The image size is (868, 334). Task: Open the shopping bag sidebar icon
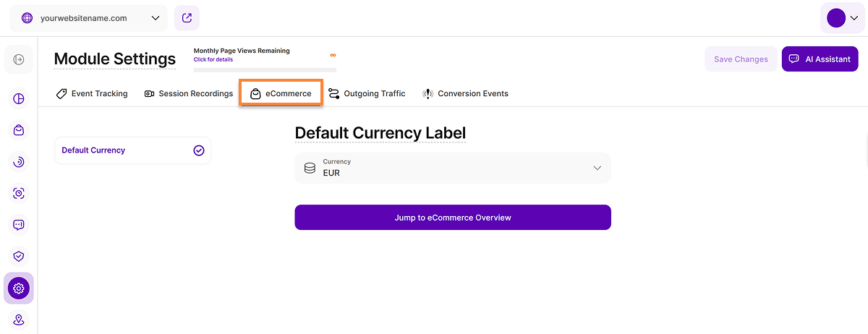tap(19, 130)
